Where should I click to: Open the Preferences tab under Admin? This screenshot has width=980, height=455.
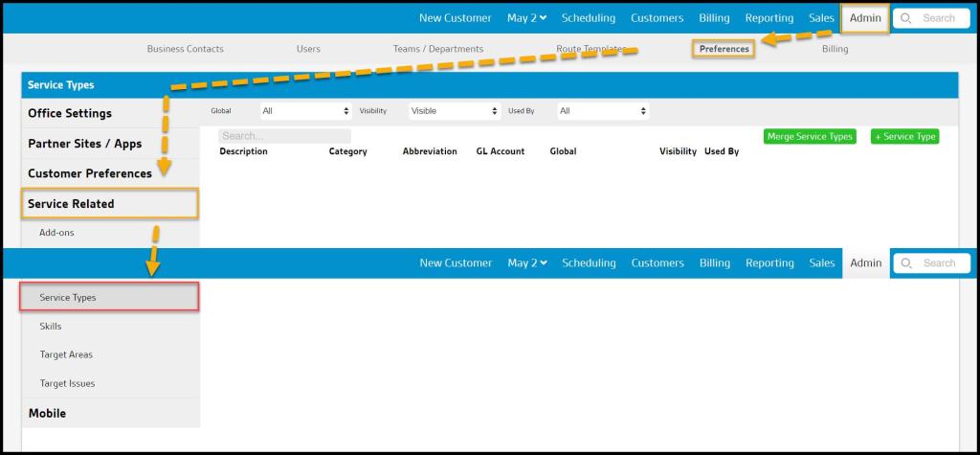tap(724, 49)
